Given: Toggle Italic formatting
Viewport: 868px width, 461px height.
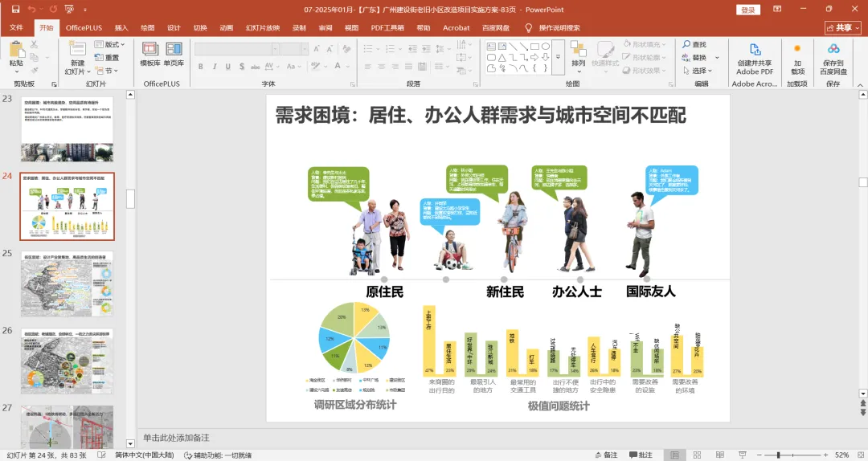Looking at the screenshot, I should point(215,67).
